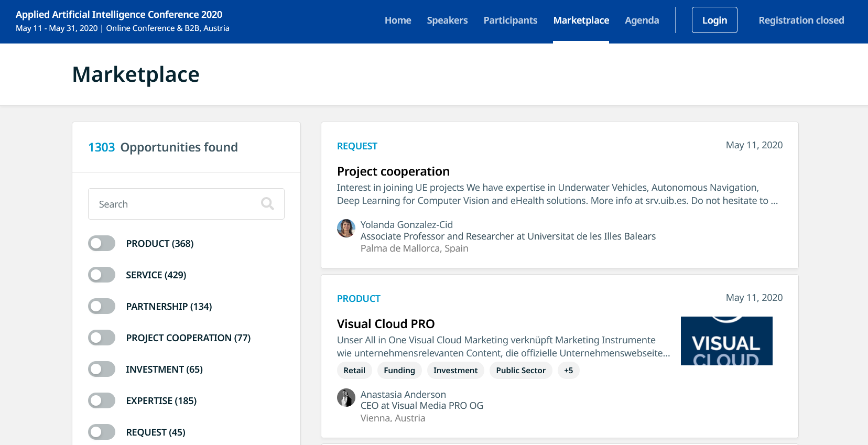Click Anastasia Anderson's avatar picture
The image size is (868, 445).
(346, 398)
